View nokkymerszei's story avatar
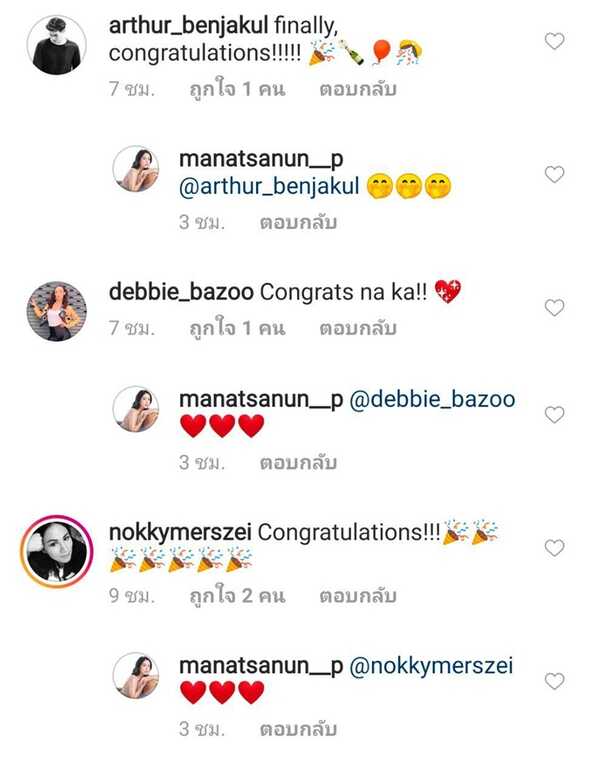This screenshot has height=777, width=600. tap(56, 550)
